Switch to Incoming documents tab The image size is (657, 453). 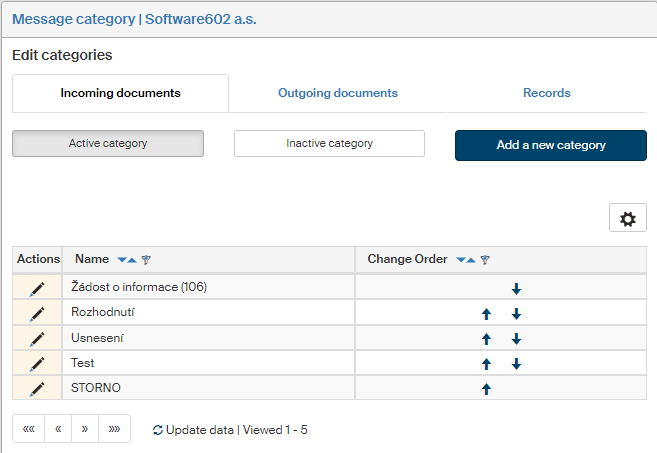click(x=120, y=93)
